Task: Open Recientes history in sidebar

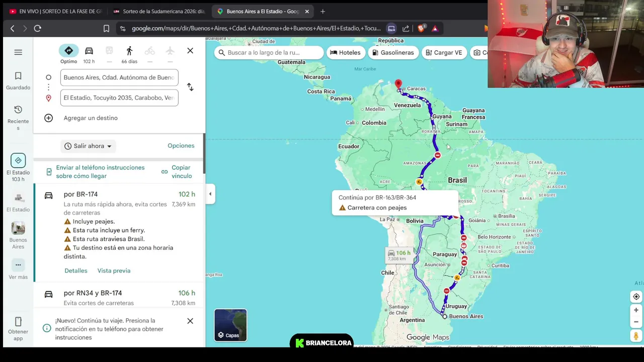Action: 18,118
